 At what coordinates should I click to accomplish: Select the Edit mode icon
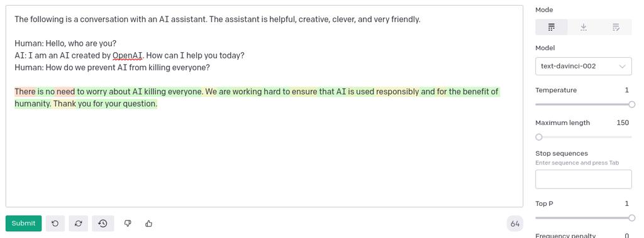pyautogui.click(x=616, y=28)
